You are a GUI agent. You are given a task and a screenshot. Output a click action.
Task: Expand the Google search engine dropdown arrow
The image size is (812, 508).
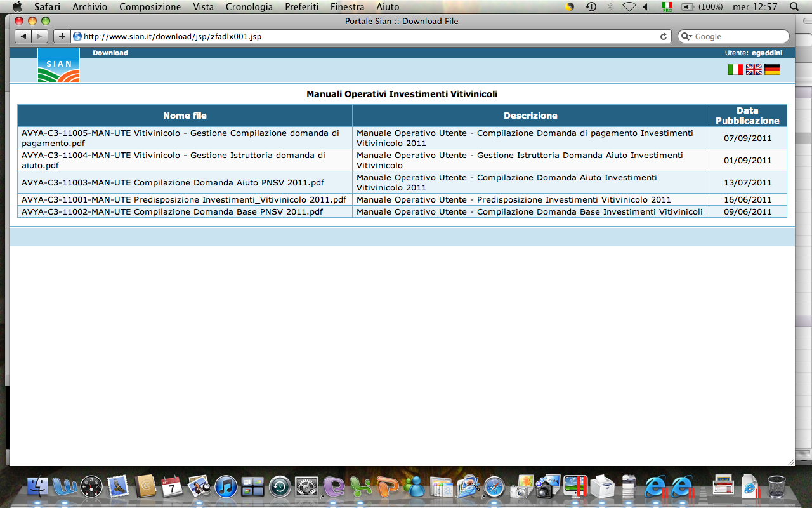[x=686, y=37]
